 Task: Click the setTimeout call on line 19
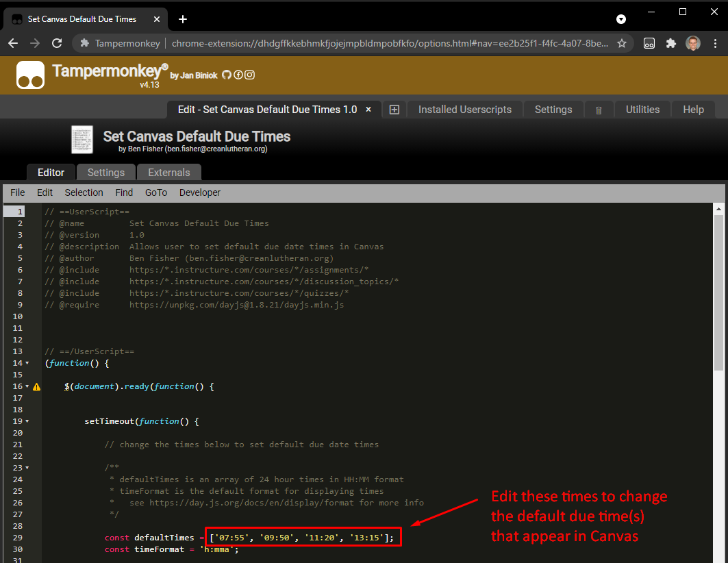click(109, 421)
